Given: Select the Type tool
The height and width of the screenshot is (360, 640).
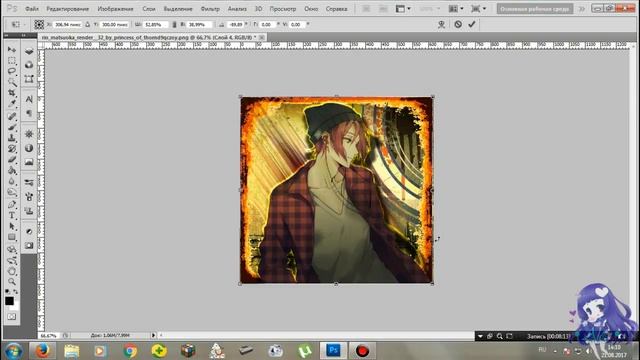Looking at the screenshot, I should coord(11,216).
